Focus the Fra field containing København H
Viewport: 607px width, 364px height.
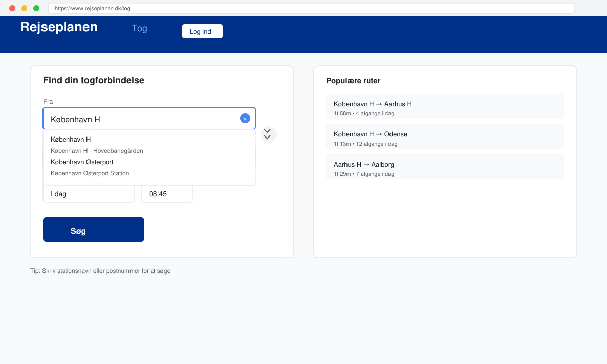click(x=149, y=119)
